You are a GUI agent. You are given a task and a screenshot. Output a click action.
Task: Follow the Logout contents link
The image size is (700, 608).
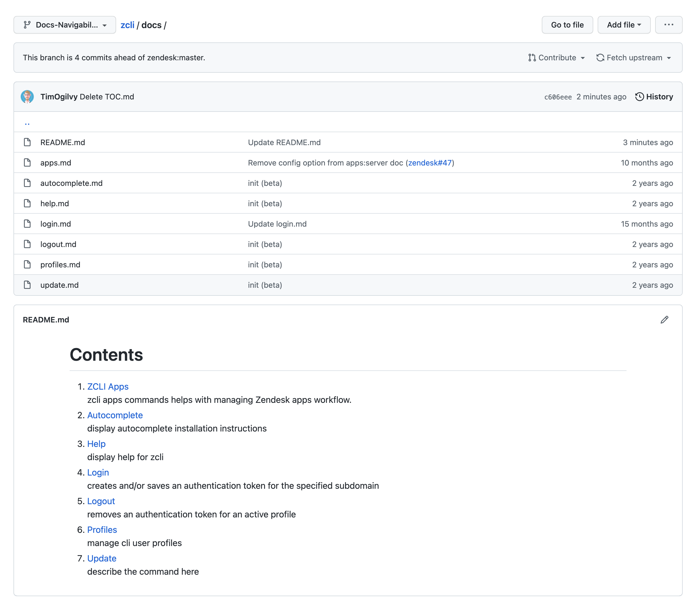coord(101,501)
